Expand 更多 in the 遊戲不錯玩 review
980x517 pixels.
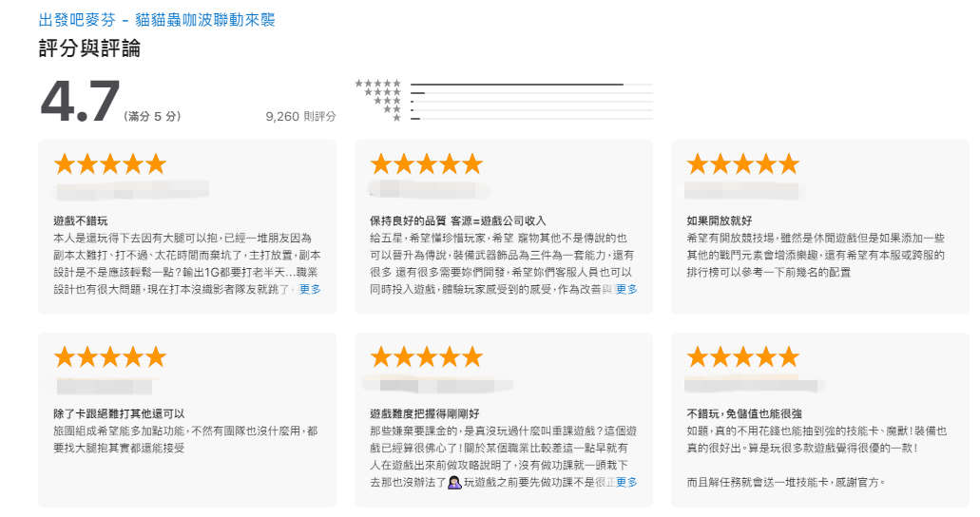tap(310, 289)
